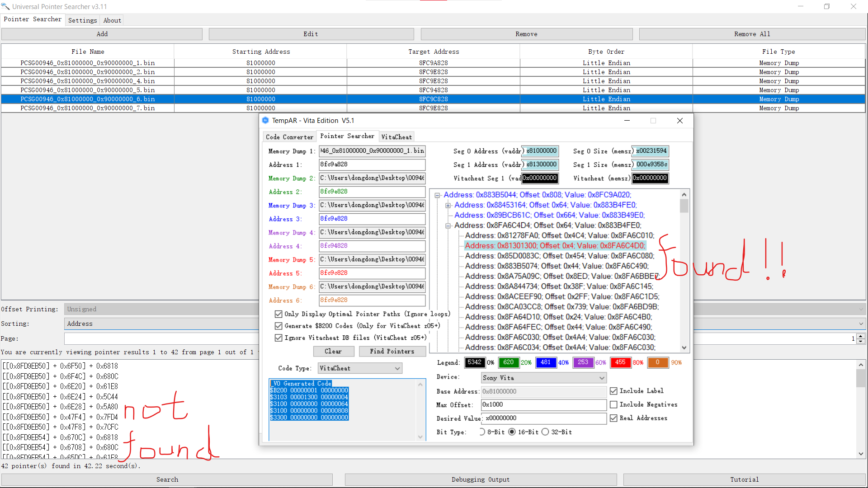The width and height of the screenshot is (868, 488).
Task: Uncheck the Include Label checkbox
Action: (x=613, y=391)
